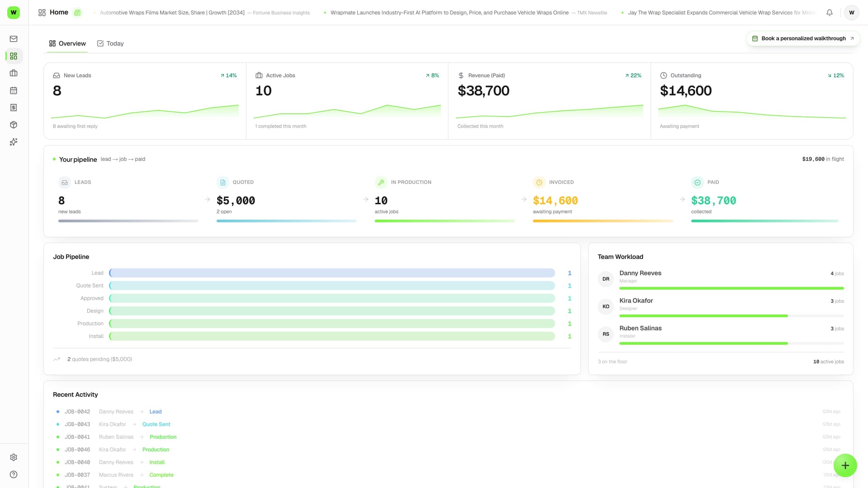Select the dashboard grid icon in sidebar
868x488 pixels.
coord(14,56)
